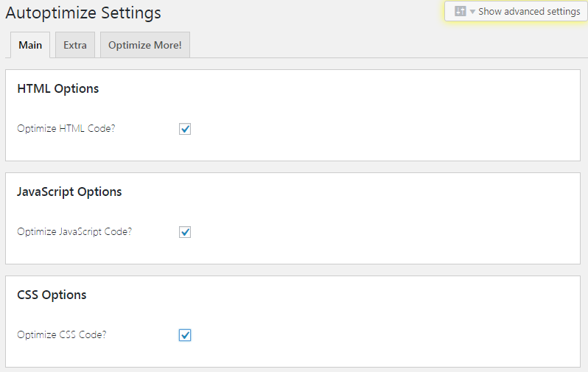
Task: Toggle the Optimize CSS Code checkbox
Action: point(185,335)
